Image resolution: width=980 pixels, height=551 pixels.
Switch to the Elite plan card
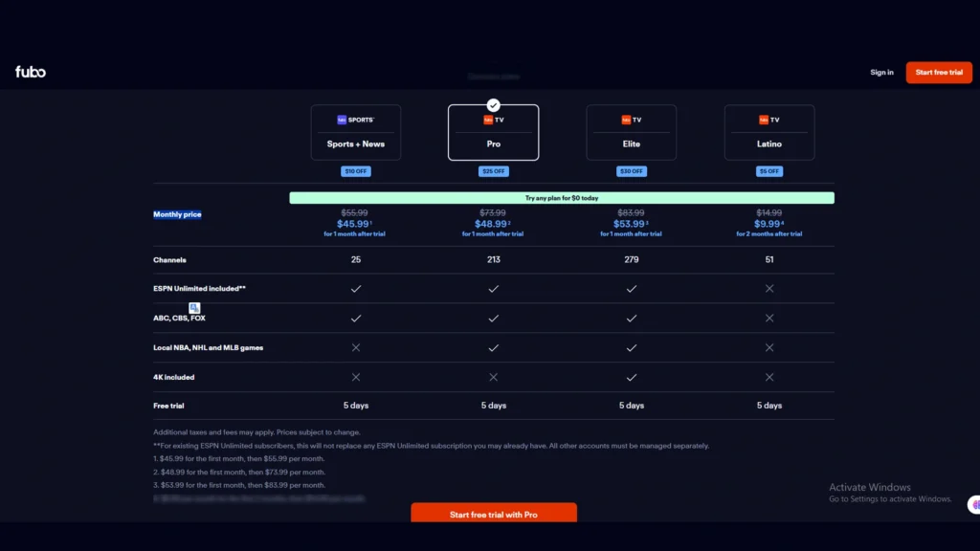[631, 132]
